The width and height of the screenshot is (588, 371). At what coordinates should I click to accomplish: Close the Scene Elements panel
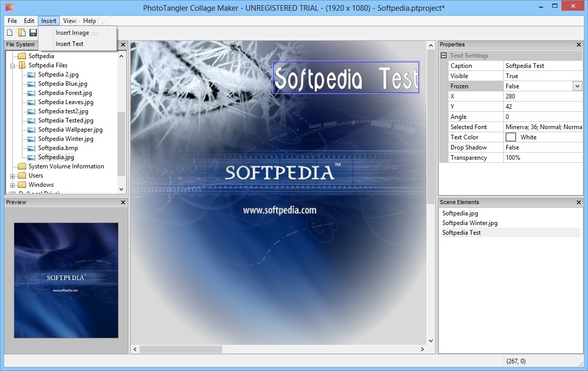pos(579,203)
